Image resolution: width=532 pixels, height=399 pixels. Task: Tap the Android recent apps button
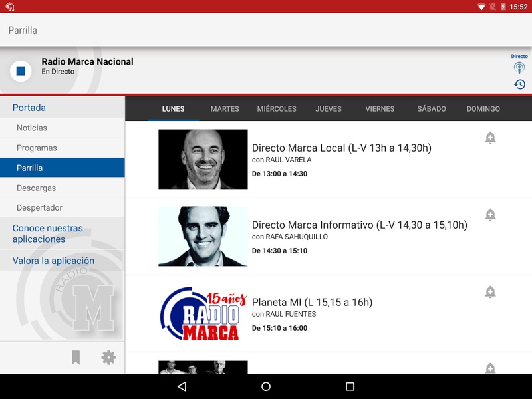350,386
